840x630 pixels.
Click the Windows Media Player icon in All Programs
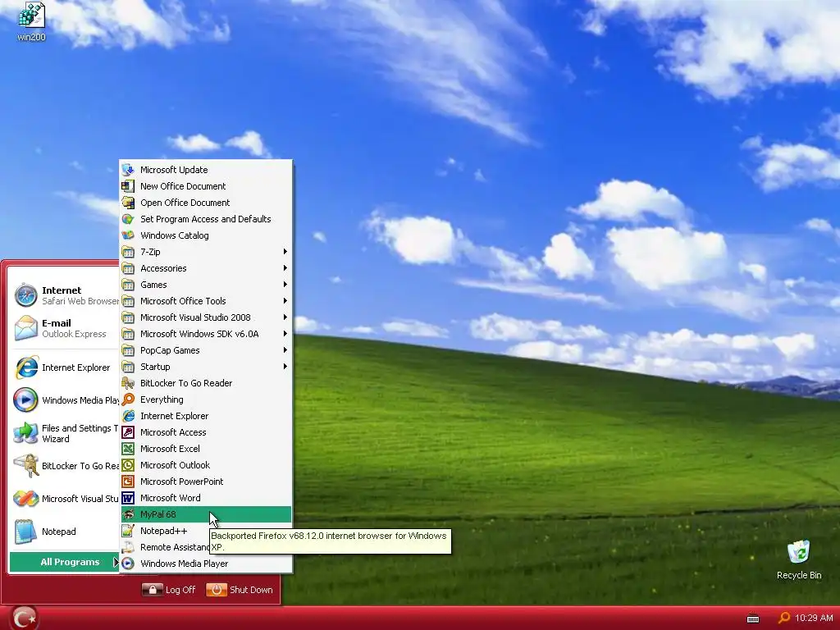(x=128, y=564)
